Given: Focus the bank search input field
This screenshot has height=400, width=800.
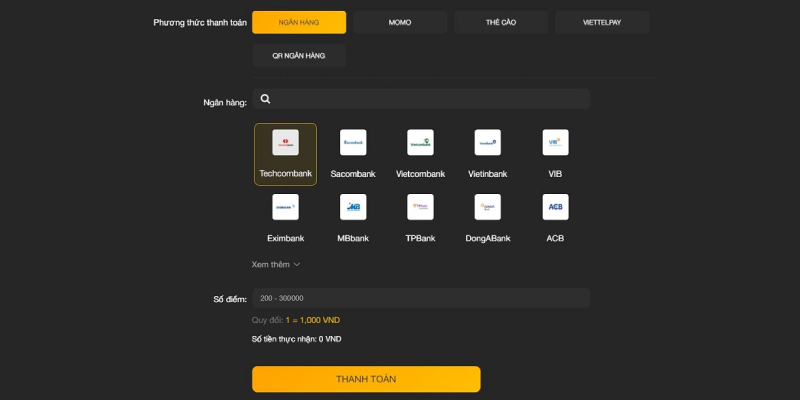Looking at the screenshot, I should coord(421,99).
